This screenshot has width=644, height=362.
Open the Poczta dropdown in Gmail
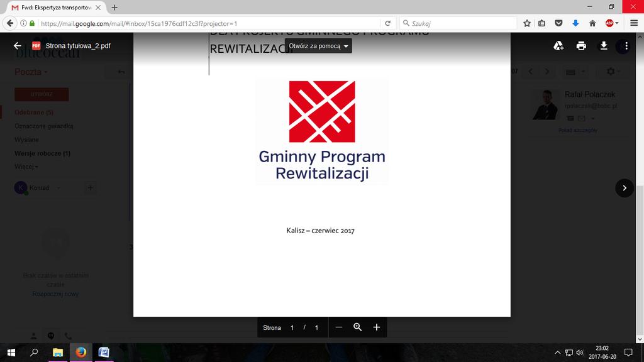point(31,72)
